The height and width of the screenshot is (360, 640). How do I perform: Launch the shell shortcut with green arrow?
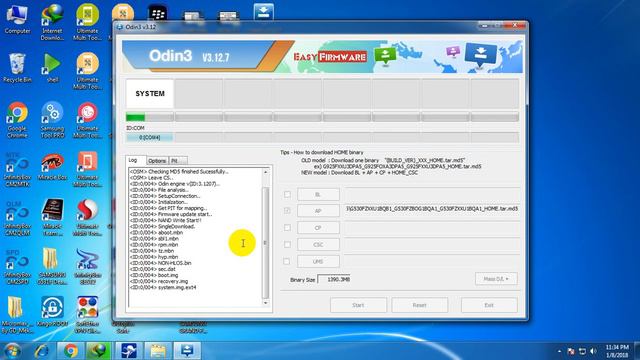pos(52,69)
